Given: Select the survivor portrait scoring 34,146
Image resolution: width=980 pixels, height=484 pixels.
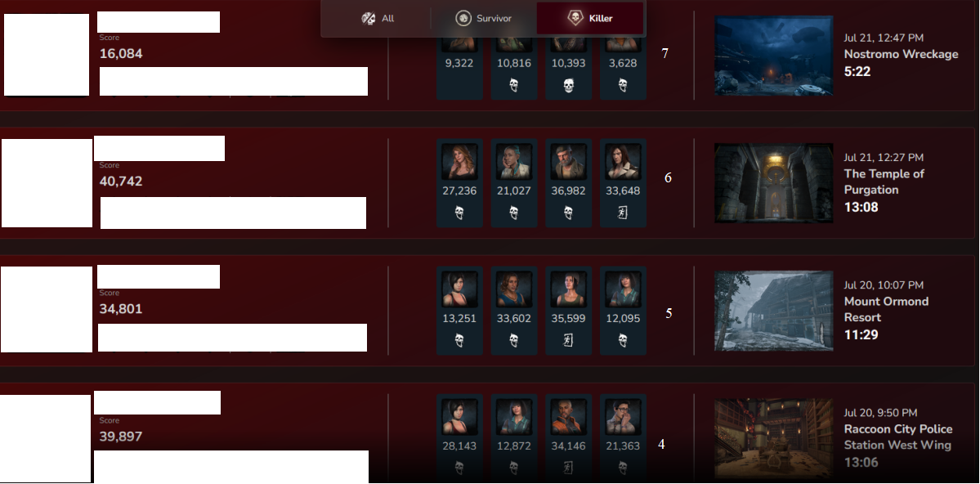Looking at the screenshot, I should pyautogui.click(x=568, y=417).
